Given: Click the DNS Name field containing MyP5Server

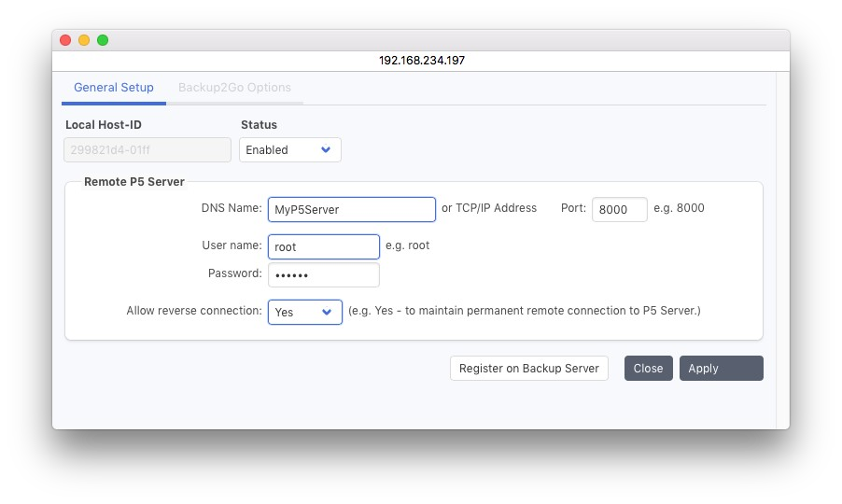Looking at the screenshot, I should tap(351, 210).
